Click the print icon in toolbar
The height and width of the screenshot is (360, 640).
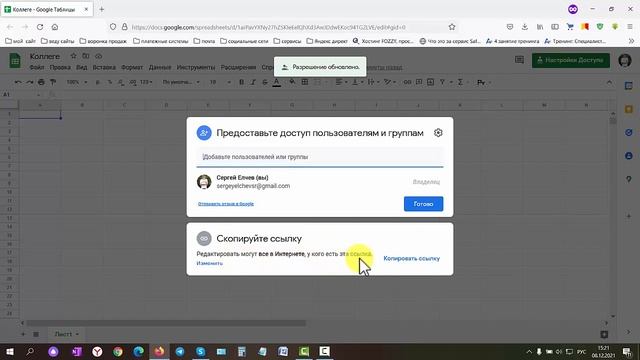pyautogui.click(x=41, y=82)
